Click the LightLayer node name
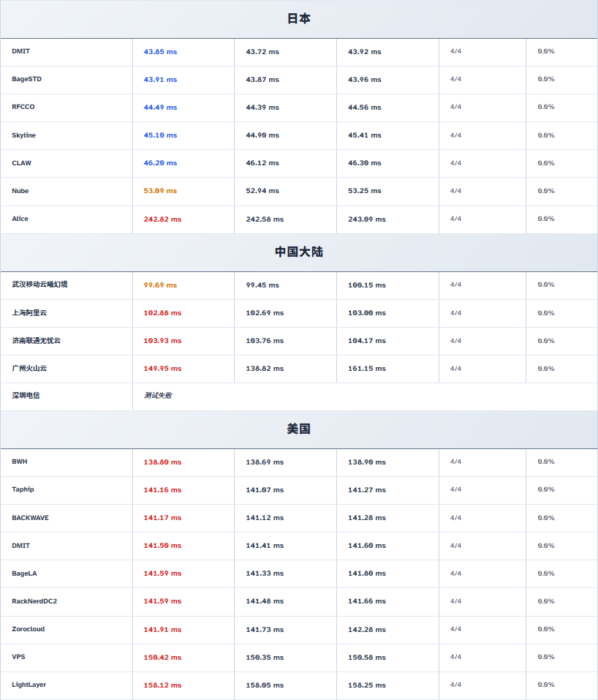This screenshot has width=598, height=700. (29, 685)
